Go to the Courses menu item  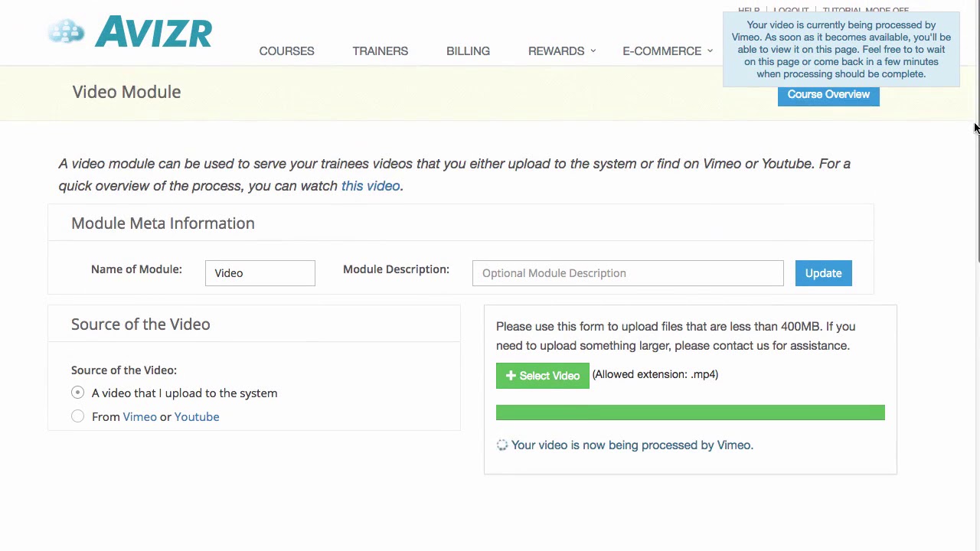point(286,51)
